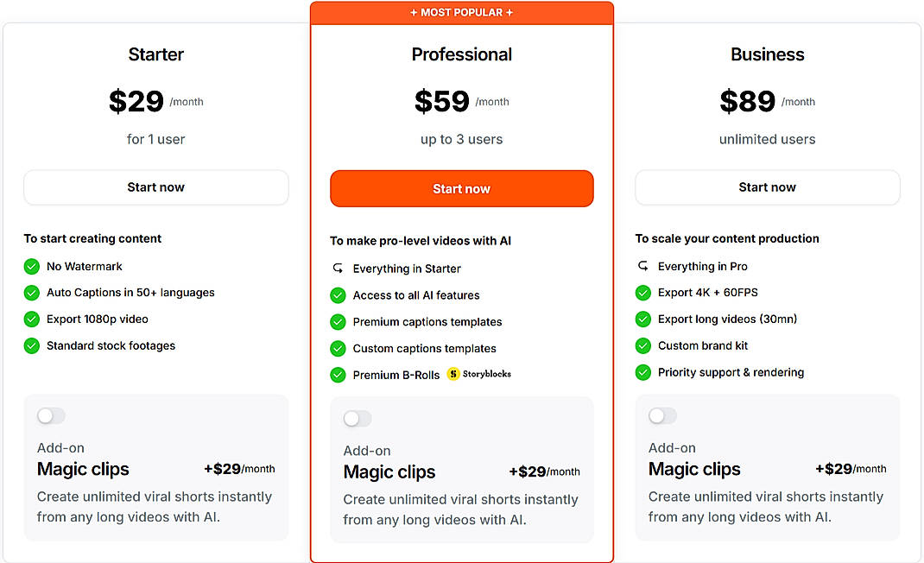Click Start now under the Starter plan
Image resolution: width=924 pixels, height=563 pixels.
point(155,187)
